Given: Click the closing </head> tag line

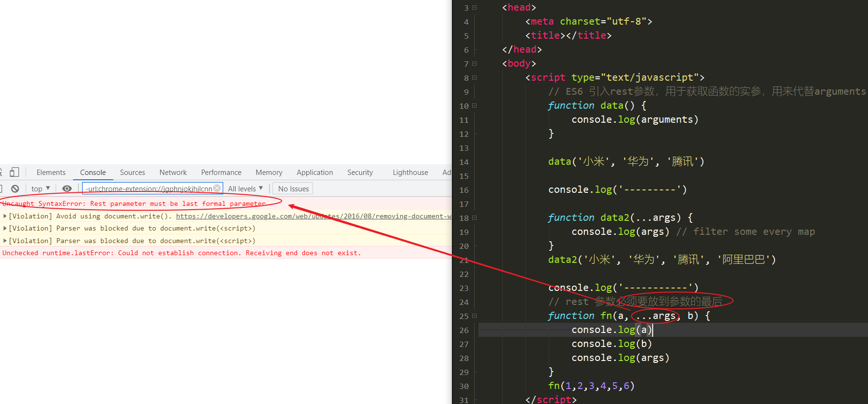Looking at the screenshot, I should point(522,49).
